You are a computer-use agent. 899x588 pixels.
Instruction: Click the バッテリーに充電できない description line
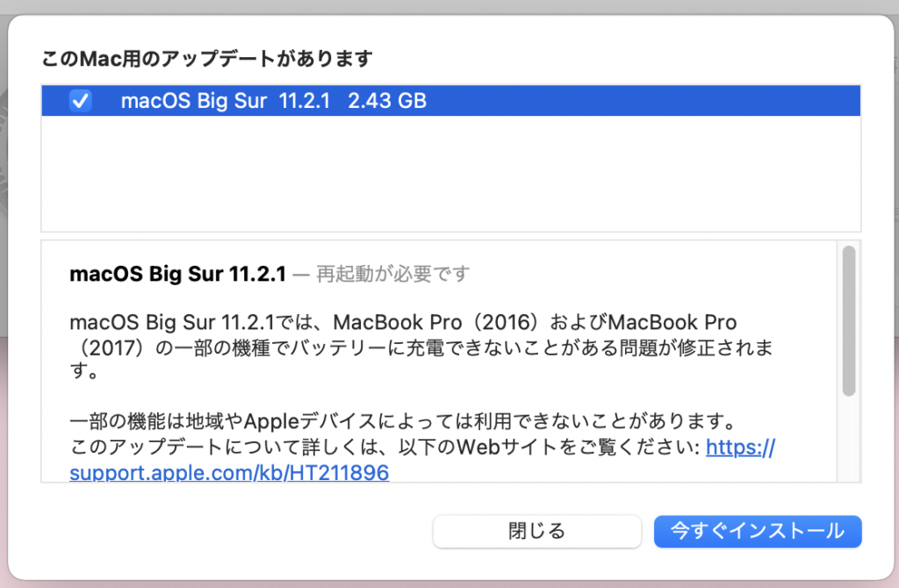[x=421, y=348]
